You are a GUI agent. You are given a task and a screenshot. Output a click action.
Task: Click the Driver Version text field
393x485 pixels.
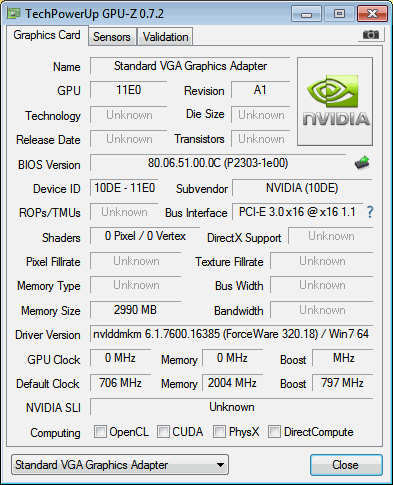231,334
